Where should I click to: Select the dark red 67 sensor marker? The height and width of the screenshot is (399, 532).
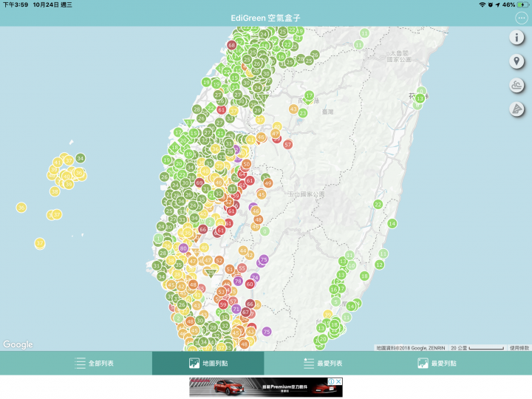pyautogui.click(x=245, y=312)
